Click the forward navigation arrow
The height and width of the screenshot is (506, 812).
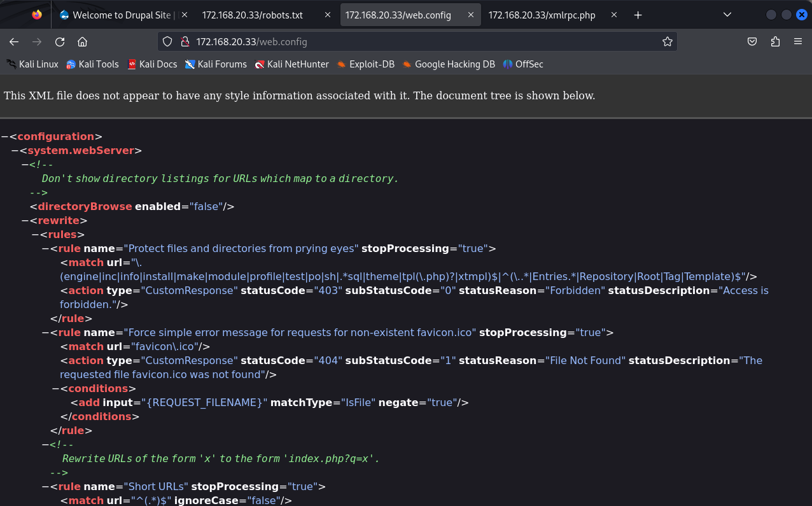37,41
